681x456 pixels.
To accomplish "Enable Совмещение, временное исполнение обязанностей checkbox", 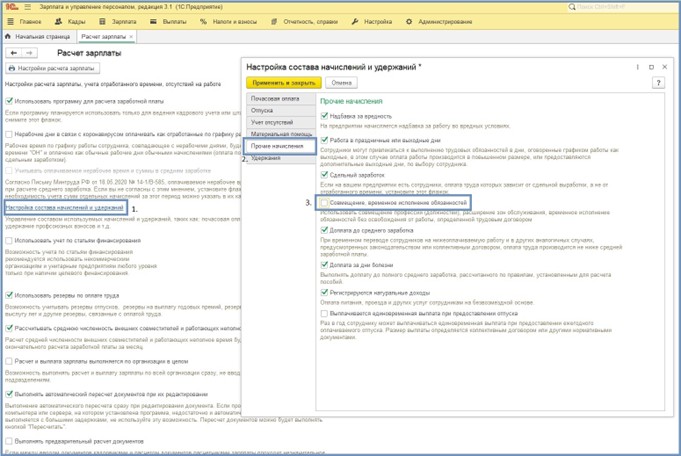I will point(325,202).
